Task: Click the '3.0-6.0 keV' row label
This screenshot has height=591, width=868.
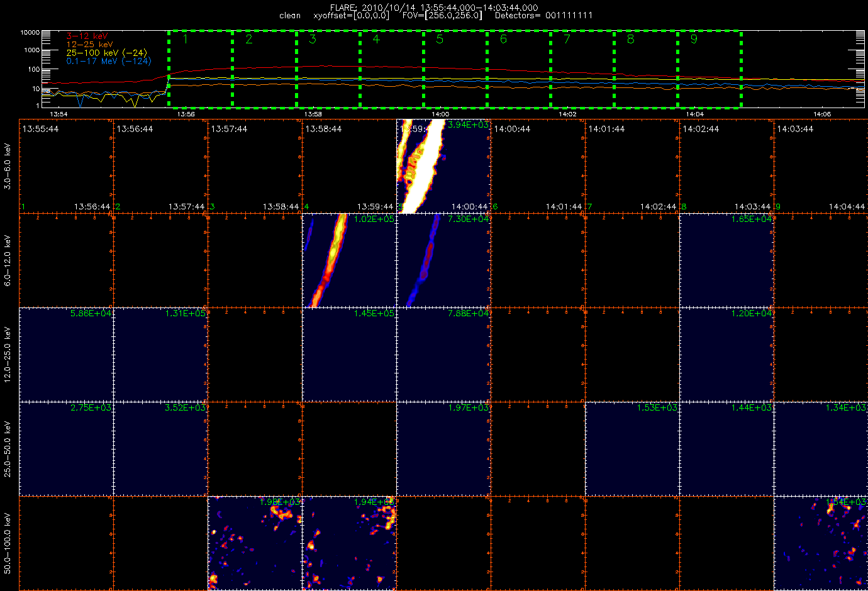Action: coord(8,167)
